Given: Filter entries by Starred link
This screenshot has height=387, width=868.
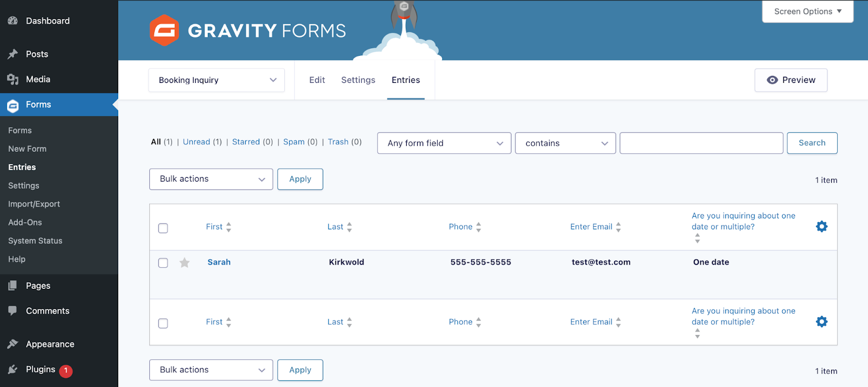Looking at the screenshot, I should (246, 142).
